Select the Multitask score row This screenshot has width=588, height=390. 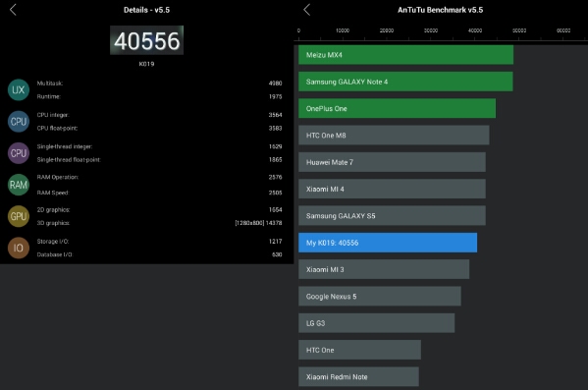click(x=159, y=84)
